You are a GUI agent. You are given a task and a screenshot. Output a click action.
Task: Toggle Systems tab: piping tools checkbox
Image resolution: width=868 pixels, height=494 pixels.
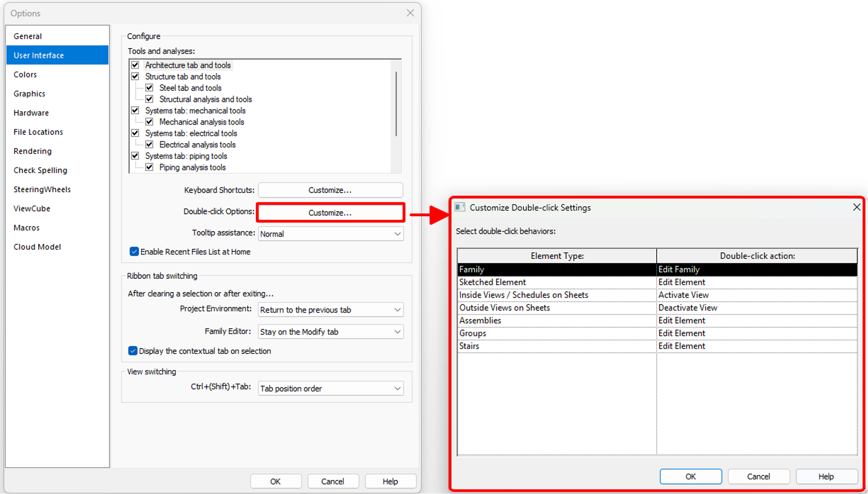(135, 156)
